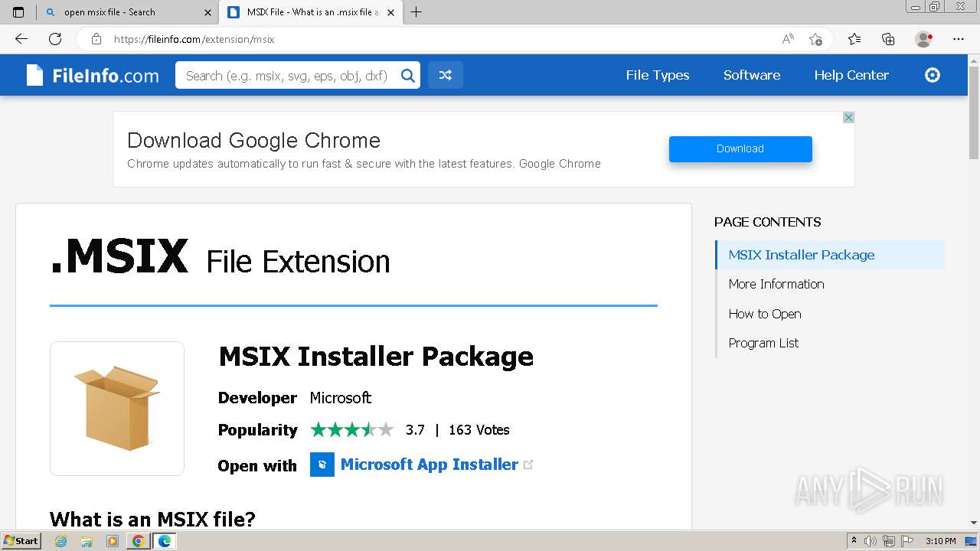The height and width of the screenshot is (551, 980).
Task: Open a new browser tab
Action: coord(416,12)
